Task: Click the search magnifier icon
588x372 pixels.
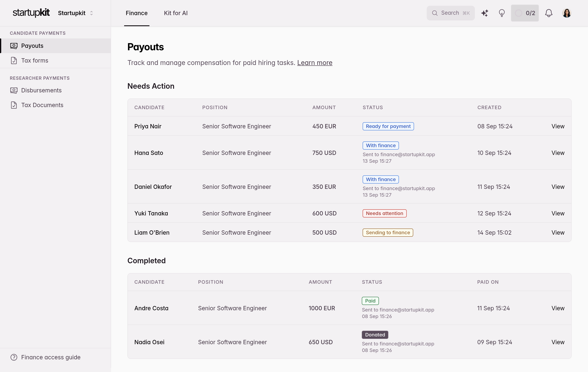Action: 435,13
